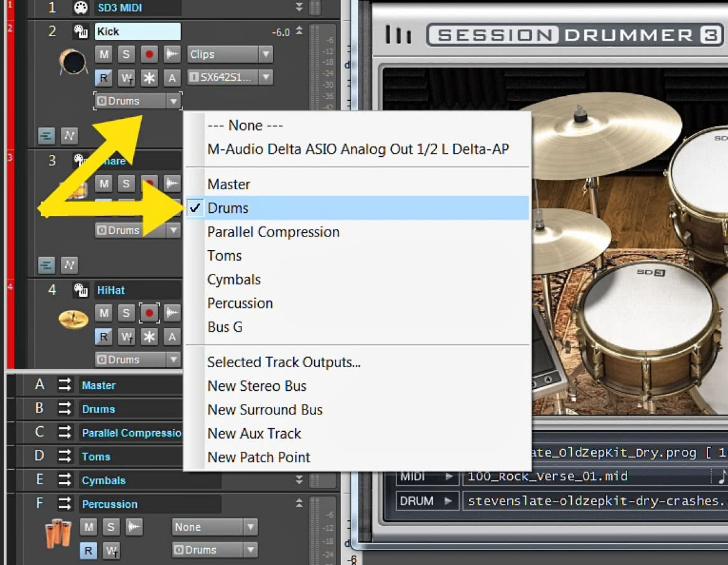Open the Clips dropdown on Kick track
The height and width of the screenshot is (565, 728).
coord(230,54)
